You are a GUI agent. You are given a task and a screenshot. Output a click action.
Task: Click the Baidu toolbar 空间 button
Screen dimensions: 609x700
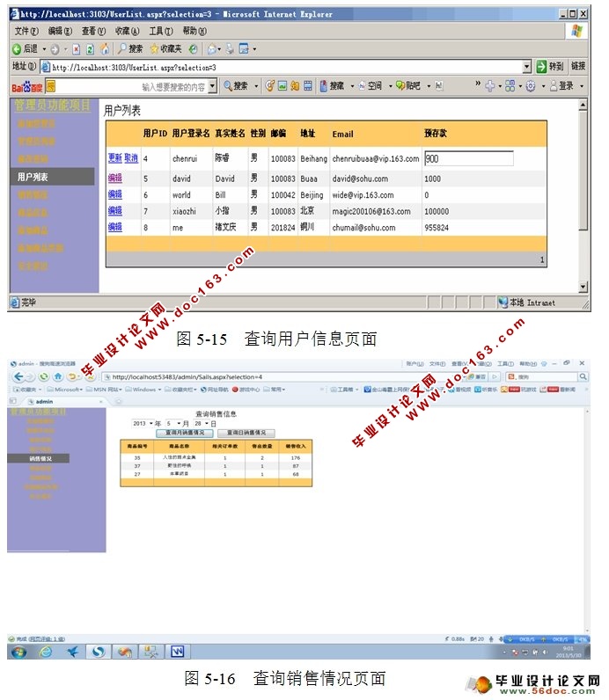point(371,85)
